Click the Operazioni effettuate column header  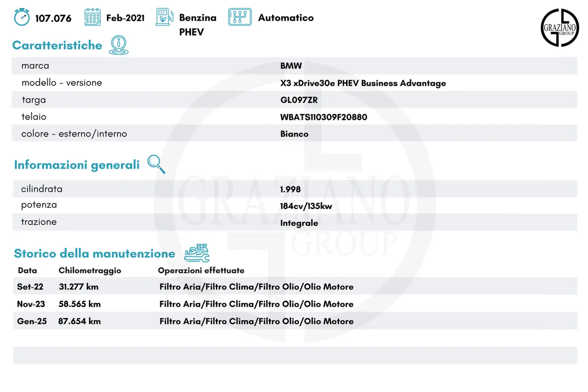[201, 270]
